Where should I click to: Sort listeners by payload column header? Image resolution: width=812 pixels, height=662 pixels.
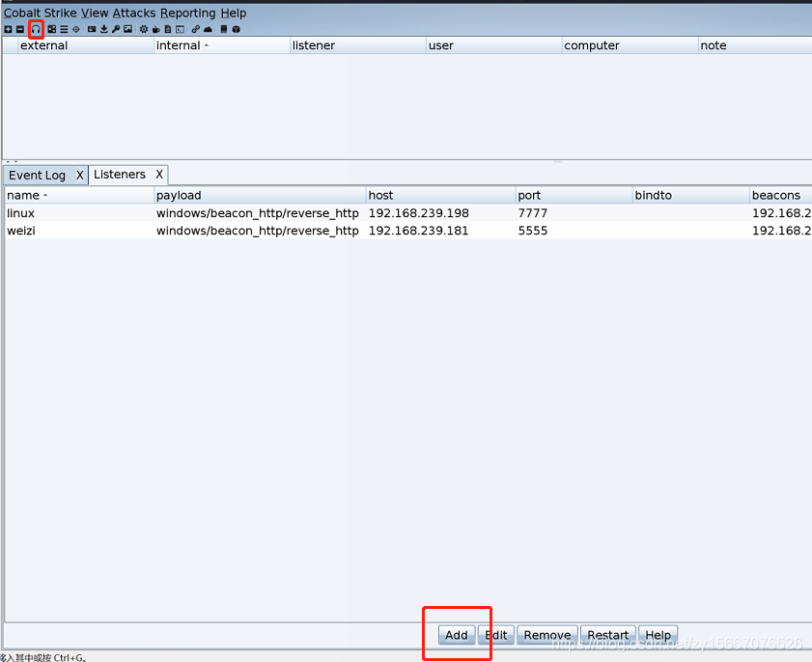260,195
